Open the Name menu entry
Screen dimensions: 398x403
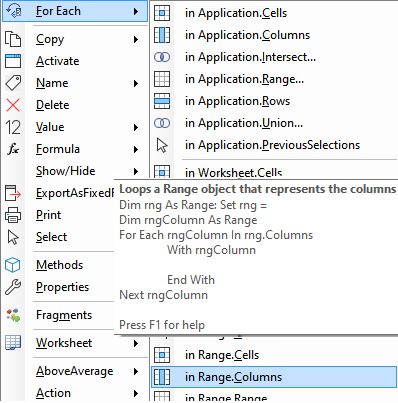[x=75, y=83]
